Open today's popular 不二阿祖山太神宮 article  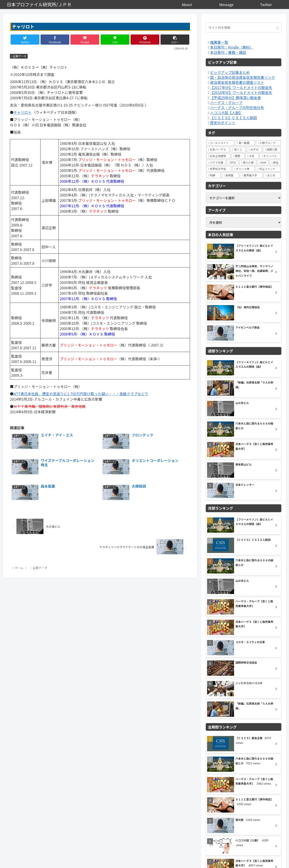(x=243, y=272)
